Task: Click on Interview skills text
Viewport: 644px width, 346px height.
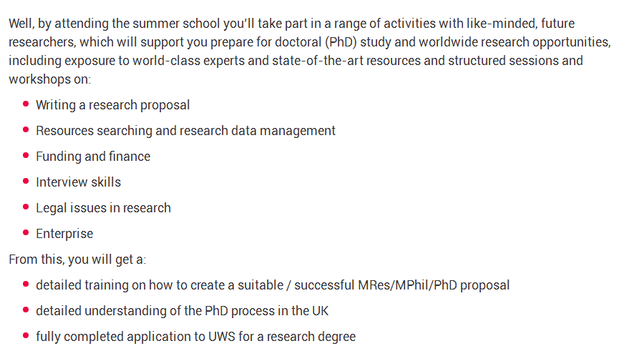Action: tap(79, 182)
